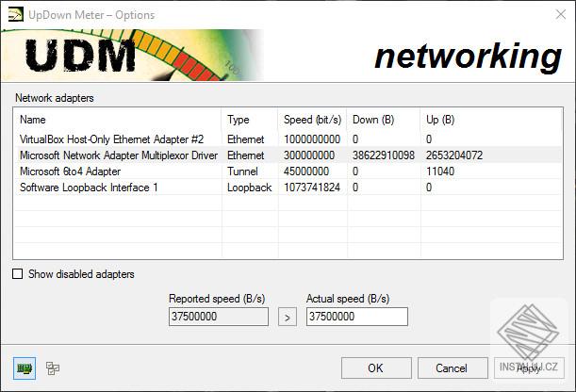Open the network adapters options page icon
576x392 pixels.
[25, 368]
